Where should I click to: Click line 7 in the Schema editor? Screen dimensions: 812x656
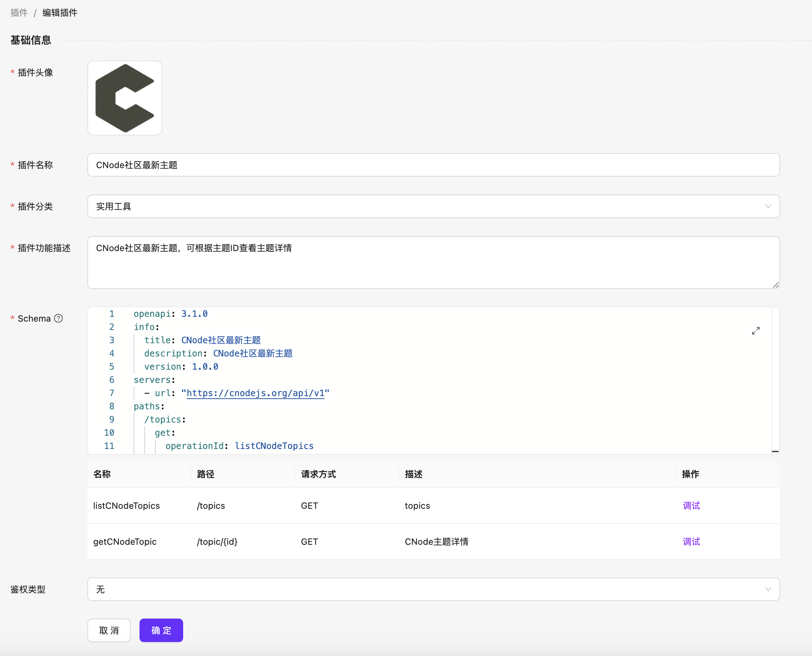click(x=453, y=393)
